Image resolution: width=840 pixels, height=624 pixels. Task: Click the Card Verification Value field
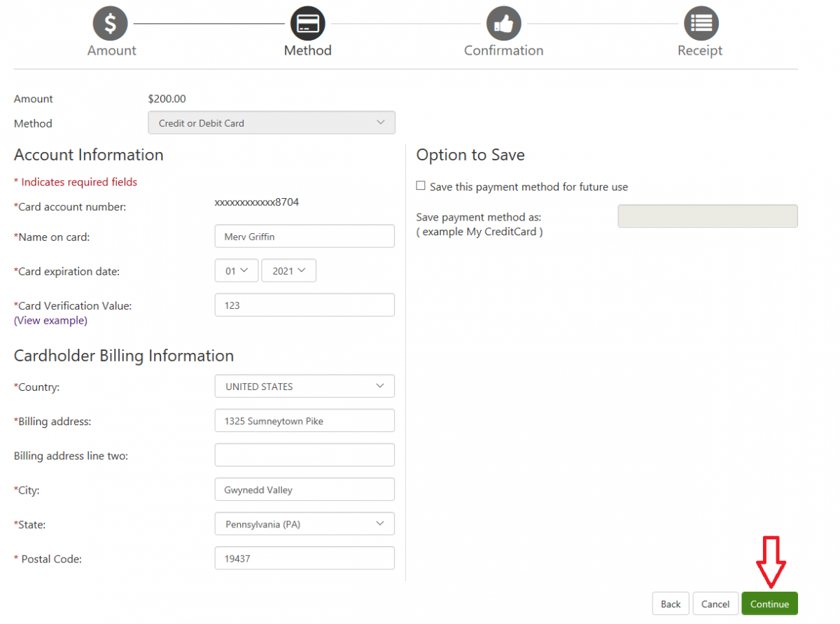pos(304,305)
